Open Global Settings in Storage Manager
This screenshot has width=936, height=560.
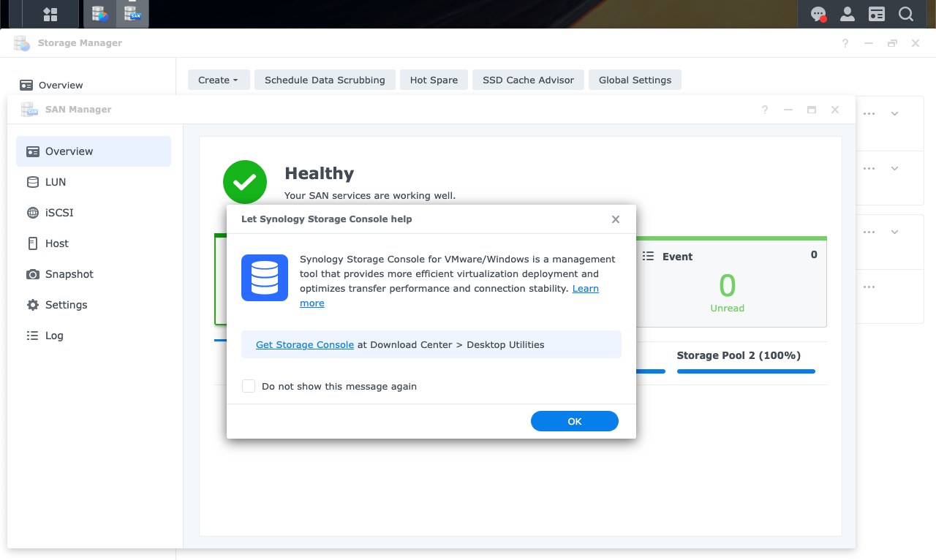[x=635, y=80]
